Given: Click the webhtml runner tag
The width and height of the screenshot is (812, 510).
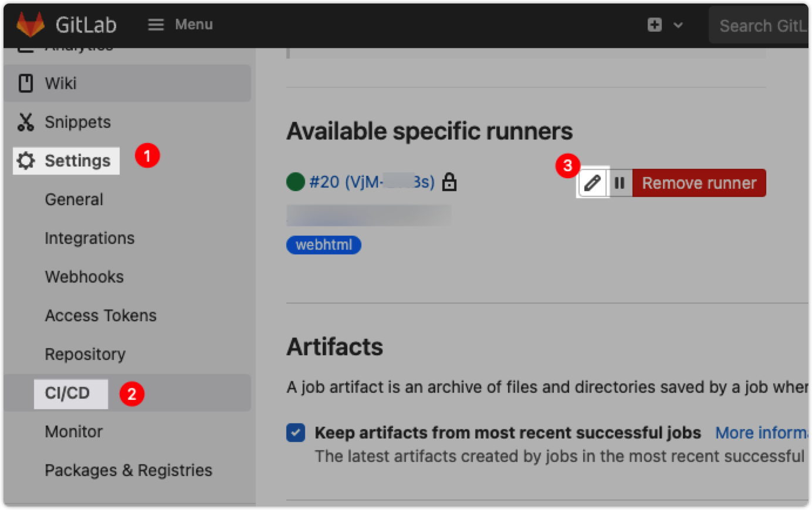Looking at the screenshot, I should pos(323,244).
